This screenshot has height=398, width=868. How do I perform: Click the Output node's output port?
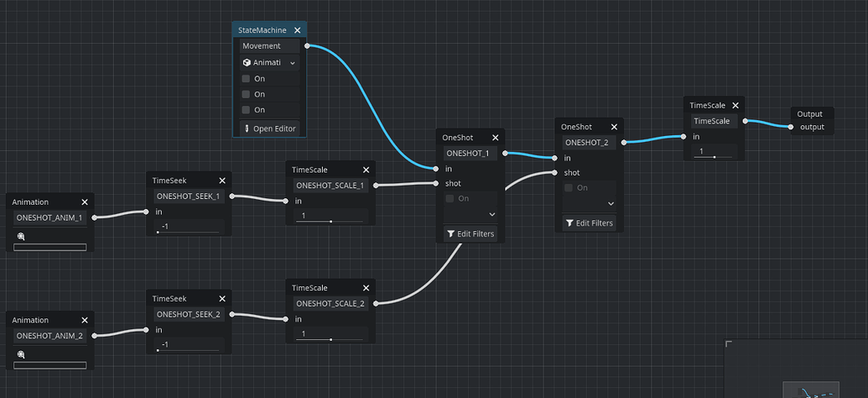[791, 127]
